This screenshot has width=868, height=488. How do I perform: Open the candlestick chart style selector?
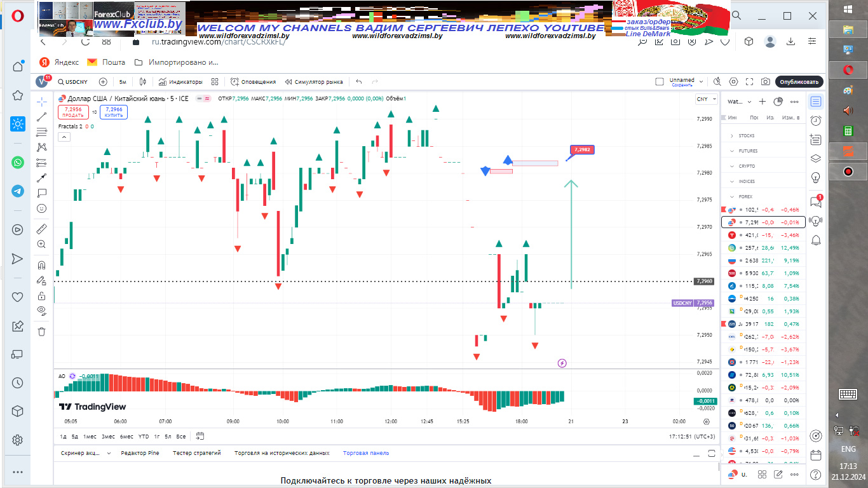click(x=143, y=82)
